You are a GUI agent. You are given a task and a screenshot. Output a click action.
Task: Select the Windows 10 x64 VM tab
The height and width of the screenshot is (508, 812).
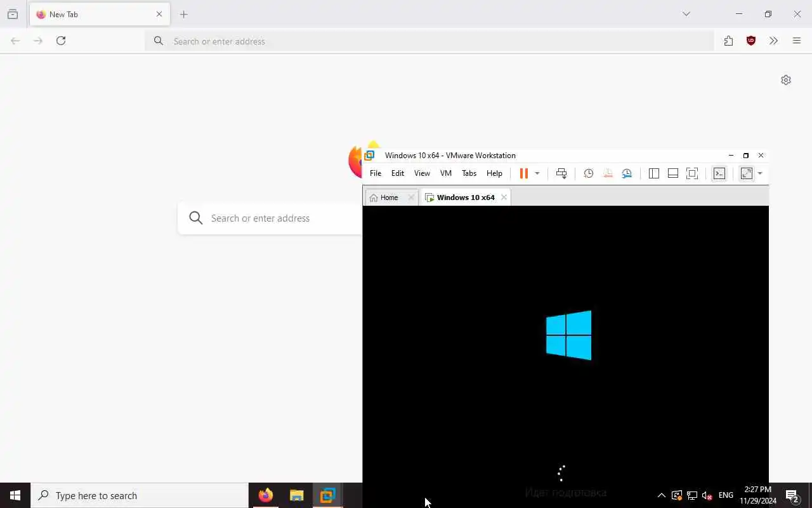[465, 197]
